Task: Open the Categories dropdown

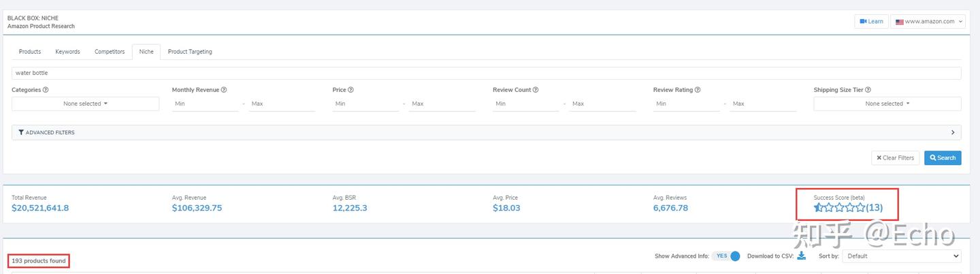Action: [85, 104]
